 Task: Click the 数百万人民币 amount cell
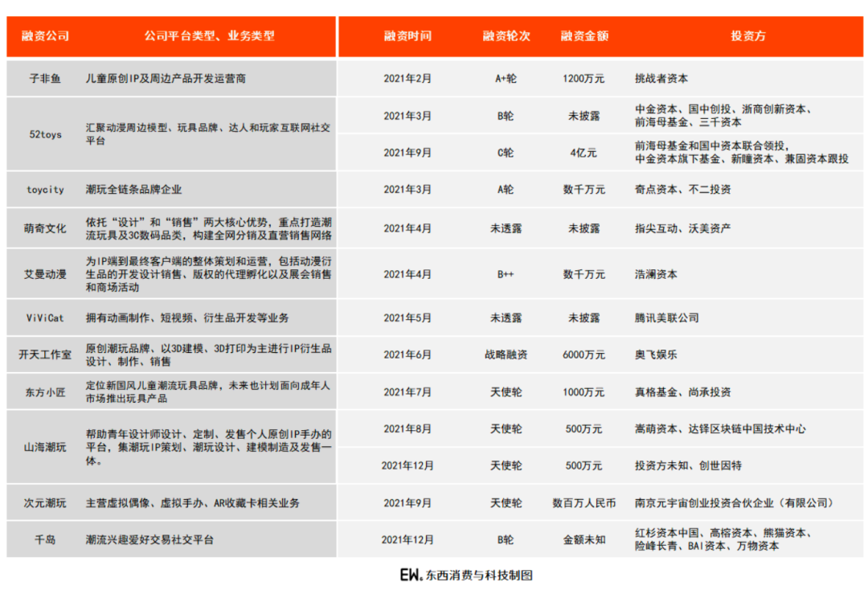click(584, 503)
